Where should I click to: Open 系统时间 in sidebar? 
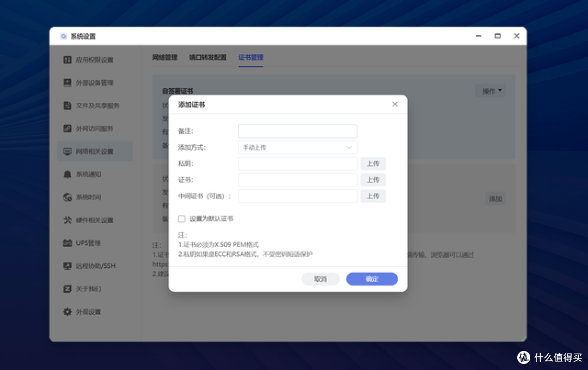pyautogui.click(x=95, y=197)
